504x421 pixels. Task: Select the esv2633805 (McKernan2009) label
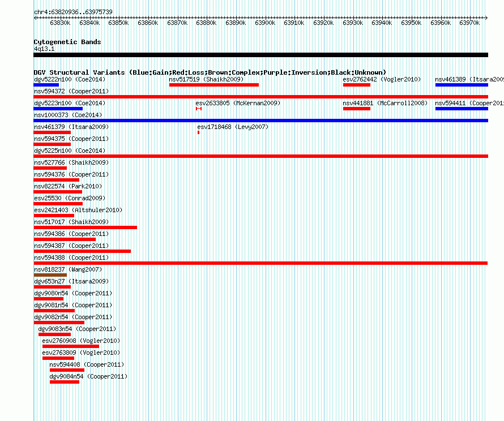click(238, 103)
